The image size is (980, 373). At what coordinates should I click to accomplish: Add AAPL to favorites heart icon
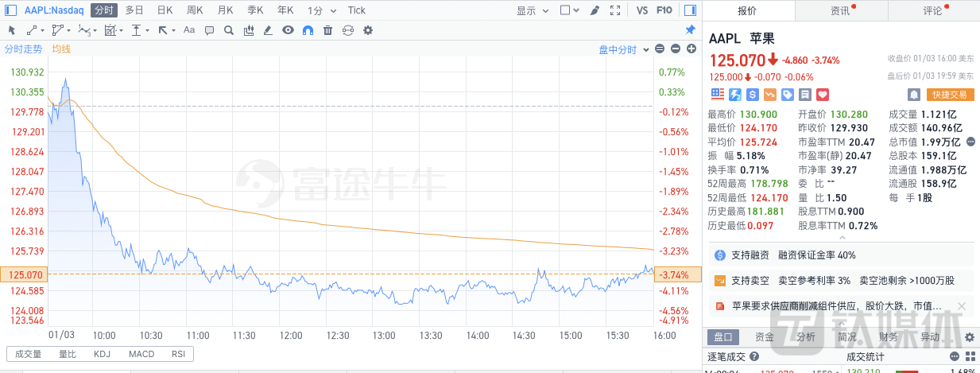823,95
